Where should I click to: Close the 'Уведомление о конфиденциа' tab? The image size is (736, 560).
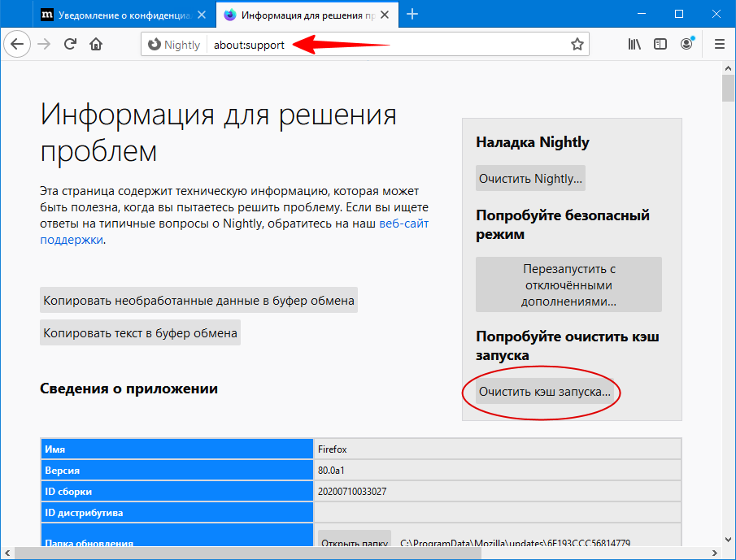coord(202,15)
